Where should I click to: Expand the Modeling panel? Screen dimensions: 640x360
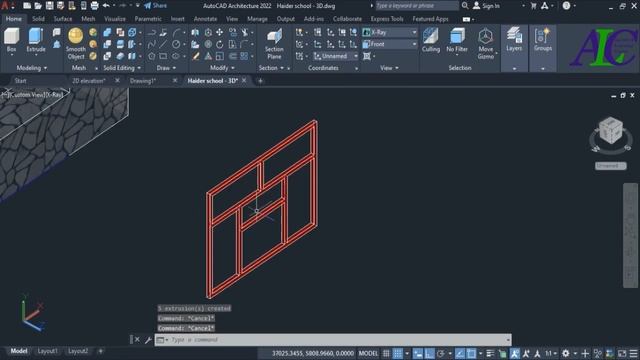click(x=31, y=68)
